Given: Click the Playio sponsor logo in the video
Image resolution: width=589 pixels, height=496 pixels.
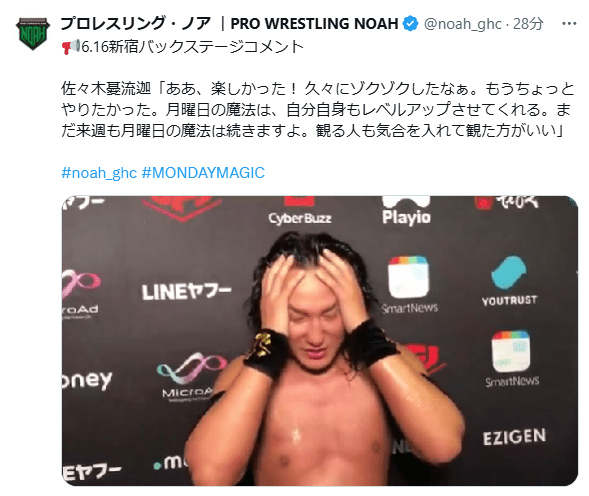Looking at the screenshot, I should (406, 217).
